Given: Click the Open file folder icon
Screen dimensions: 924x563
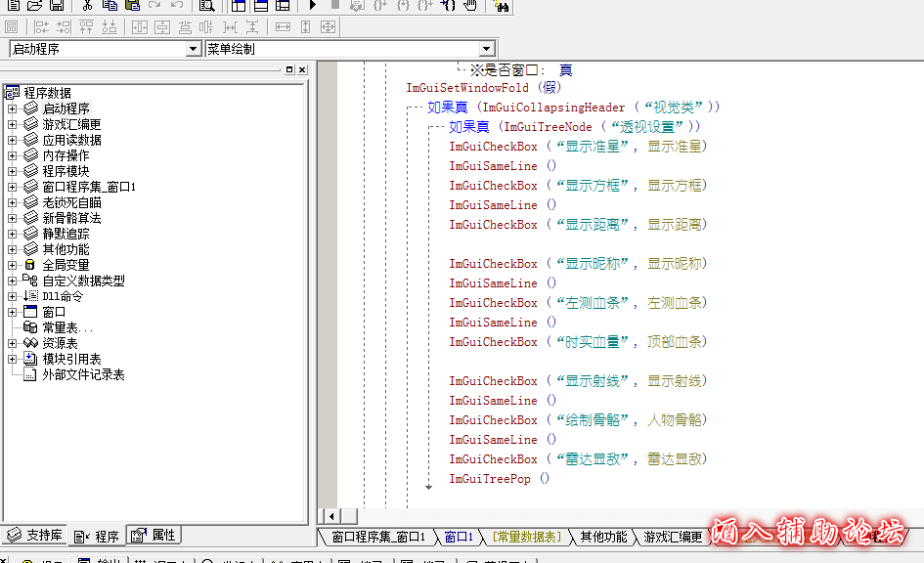Looking at the screenshot, I should pyautogui.click(x=34, y=6).
